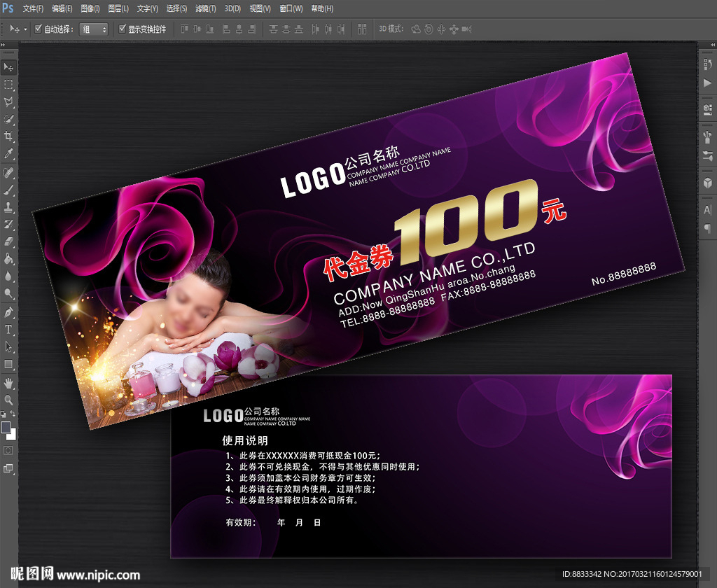Select the Quick Selection tool

coord(8,119)
